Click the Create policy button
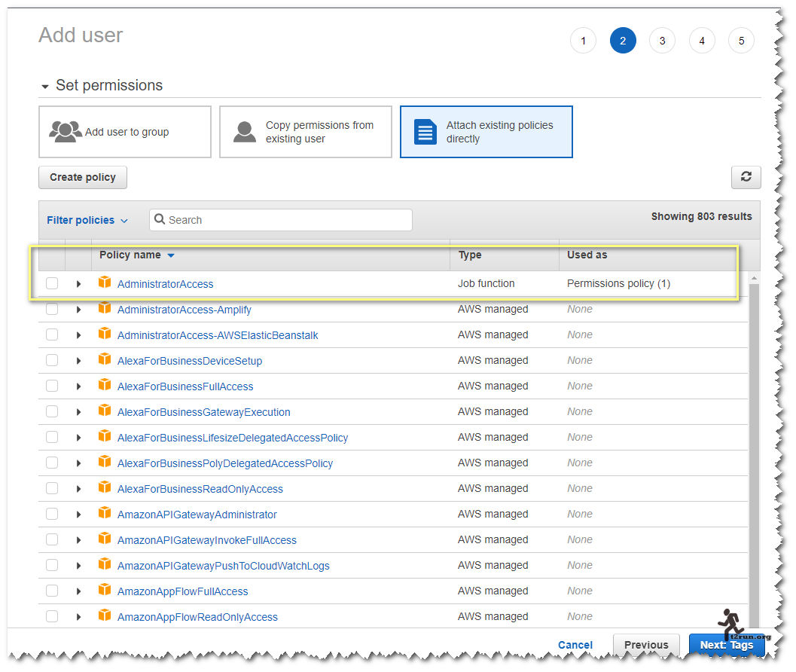Viewport: 796px width, 672px height. 83,177
